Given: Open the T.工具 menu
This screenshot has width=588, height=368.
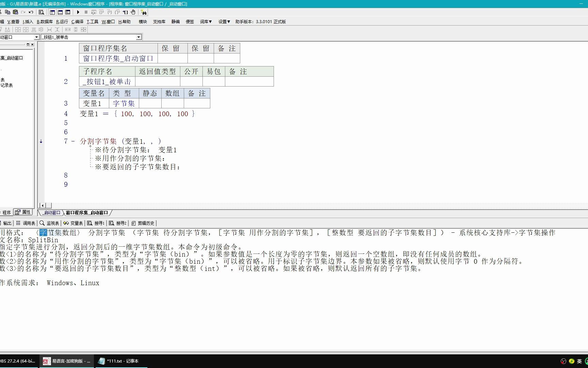Looking at the screenshot, I should click(x=92, y=21).
